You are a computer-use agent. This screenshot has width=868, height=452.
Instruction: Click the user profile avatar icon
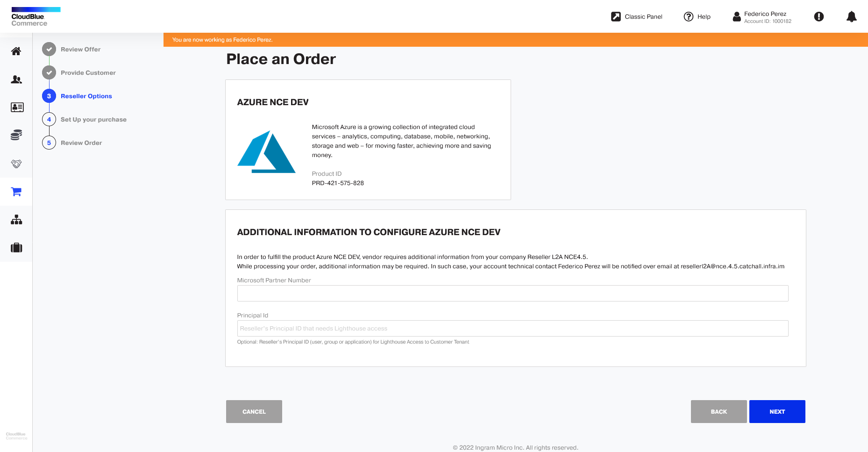coord(736,17)
